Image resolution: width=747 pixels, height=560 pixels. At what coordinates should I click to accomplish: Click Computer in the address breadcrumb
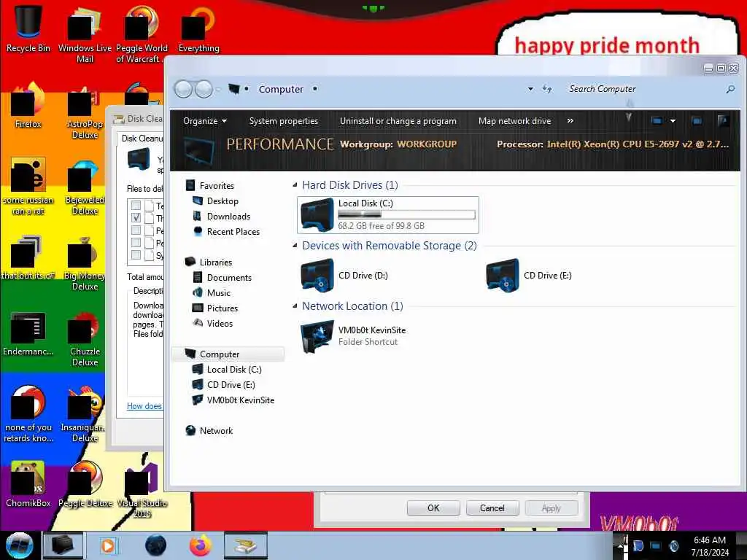(281, 89)
